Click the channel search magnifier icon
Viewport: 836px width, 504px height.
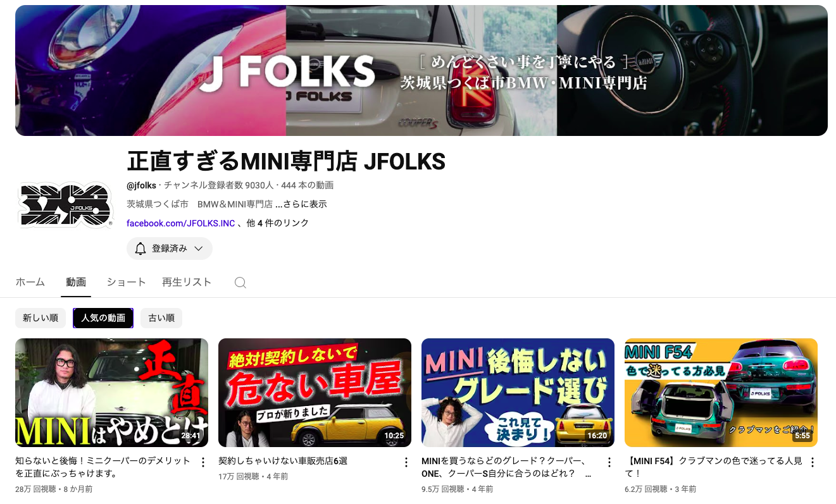point(240,283)
